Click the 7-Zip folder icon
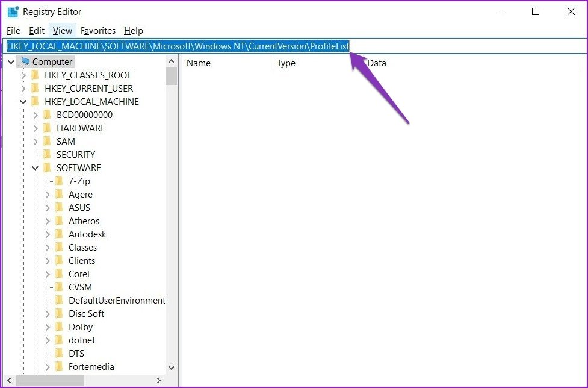Viewport: 588px width, 388px height. pyautogui.click(x=59, y=181)
